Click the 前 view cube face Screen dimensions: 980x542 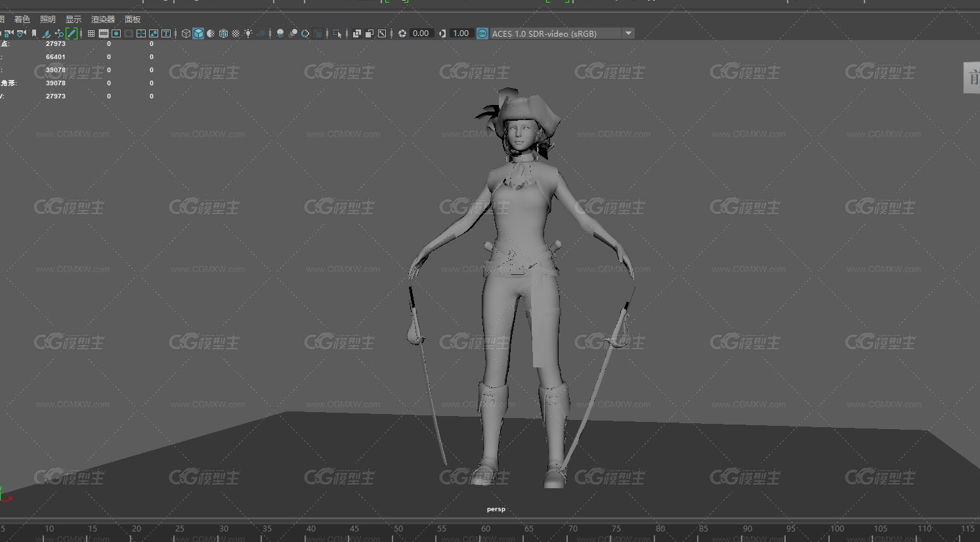pyautogui.click(x=972, y=78)
